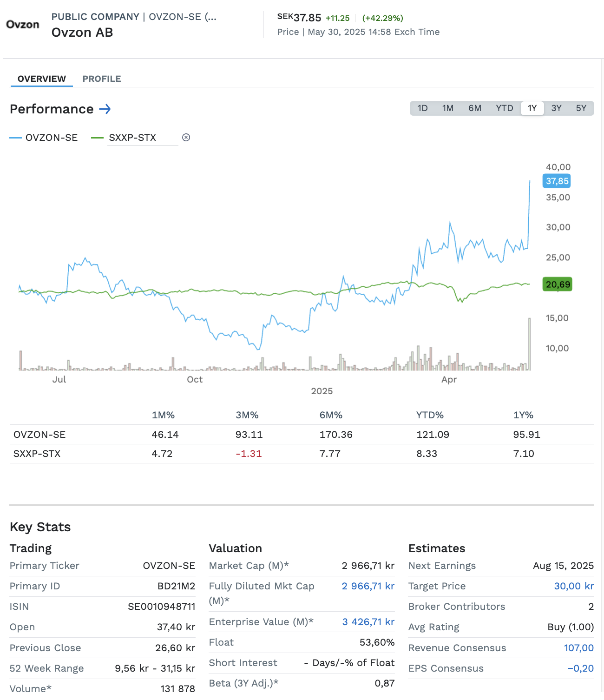Click Next Earnings date Aug 15, 2025

[564, 566]
